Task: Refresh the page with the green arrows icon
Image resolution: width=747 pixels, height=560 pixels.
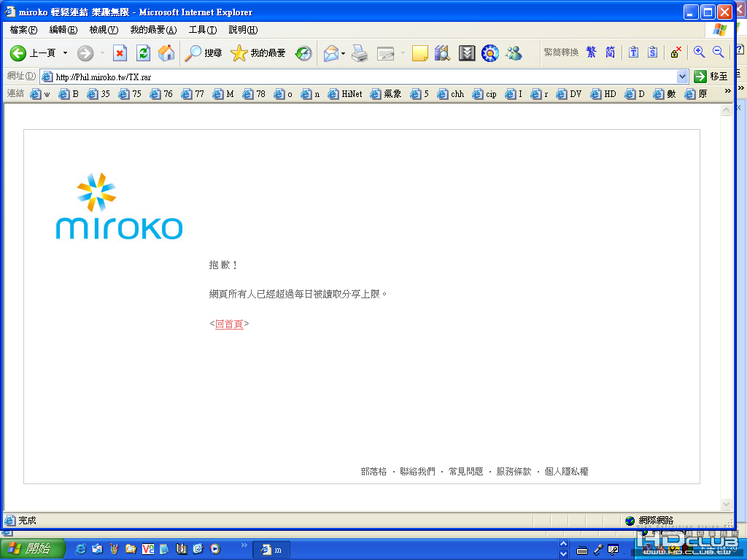Action: [x=143, y=52]
